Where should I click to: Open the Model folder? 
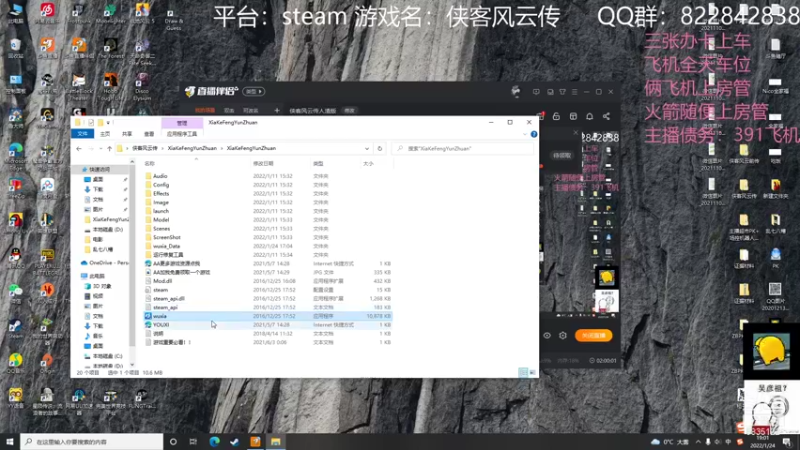coord(161,219)
